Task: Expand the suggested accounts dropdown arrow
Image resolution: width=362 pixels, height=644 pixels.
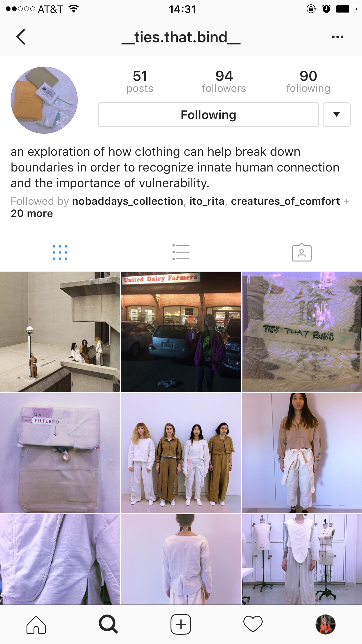Action: pyautogui.click(x=337, y=115)
